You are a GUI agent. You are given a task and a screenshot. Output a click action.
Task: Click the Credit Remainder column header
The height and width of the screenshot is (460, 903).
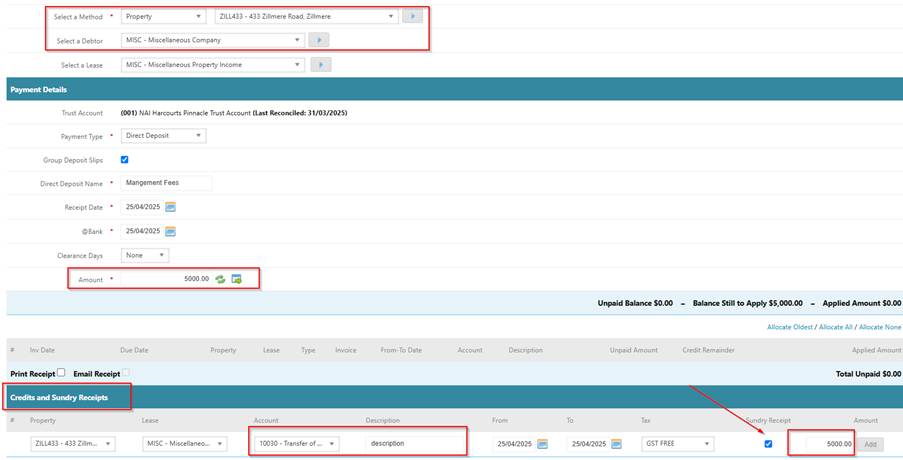708,350
